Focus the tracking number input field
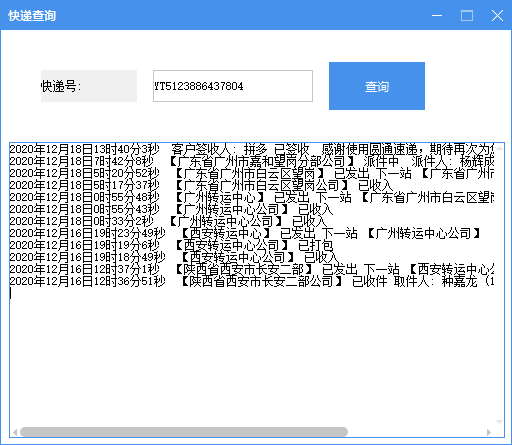The width and height of the screenshot is (512, 445). click(233, 86)
